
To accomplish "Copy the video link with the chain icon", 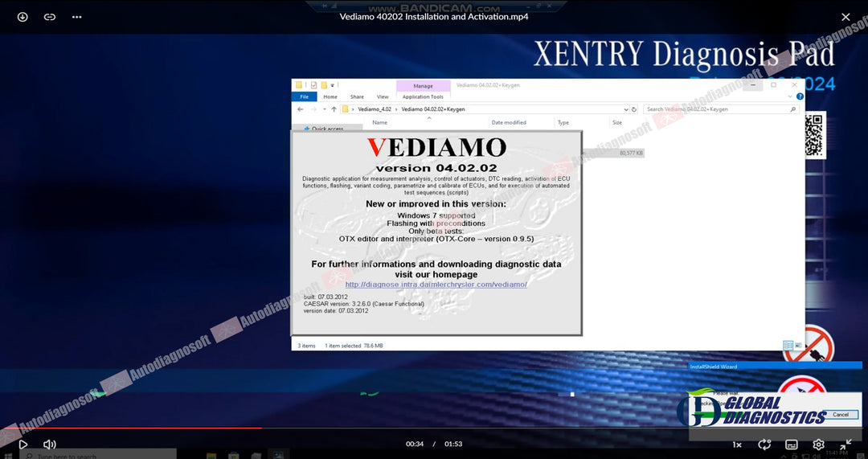I will pyautogui.click(x=50, y=17).
